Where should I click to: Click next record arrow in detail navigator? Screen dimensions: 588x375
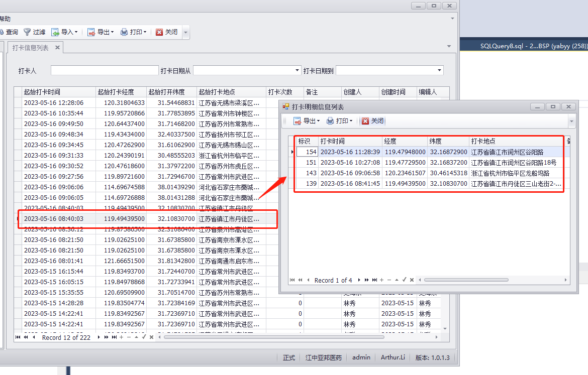point(359,280)
